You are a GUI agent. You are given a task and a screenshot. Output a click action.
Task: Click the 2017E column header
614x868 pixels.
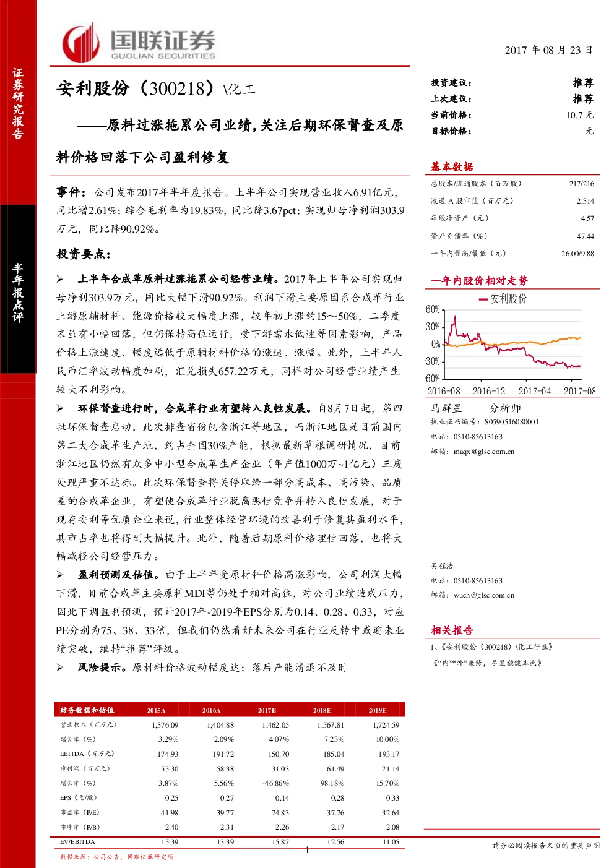click(267, 711)
